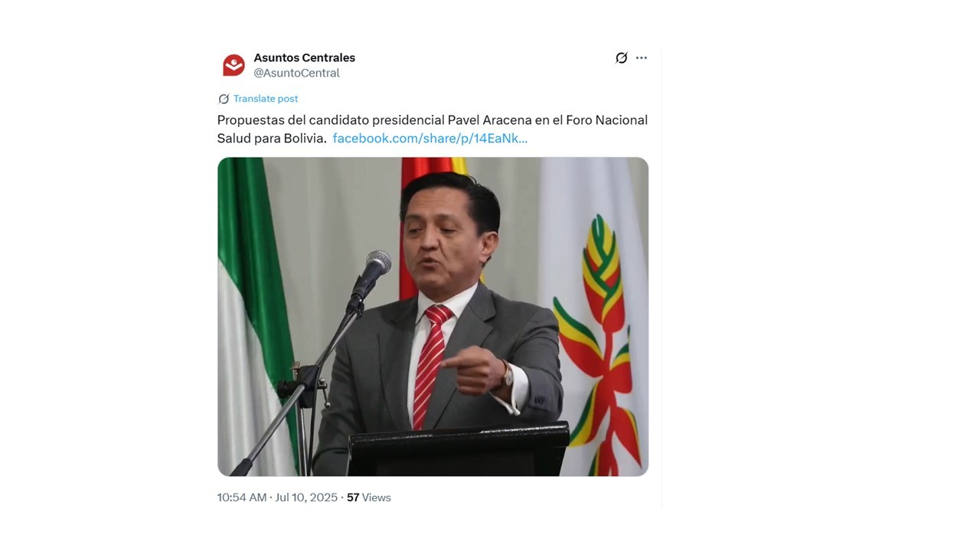Image resolution: width=980 pixels, height=551 pixels.
Task: Open the Grok icon at top right
Action: tap(622, 58)
